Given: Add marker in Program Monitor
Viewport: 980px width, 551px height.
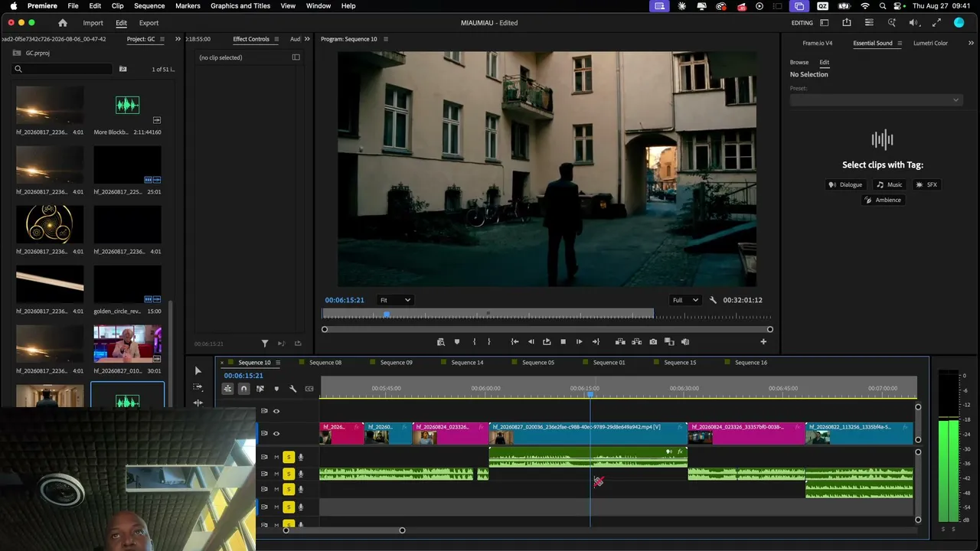Looking at the screenshot, I should pos(457,342).
